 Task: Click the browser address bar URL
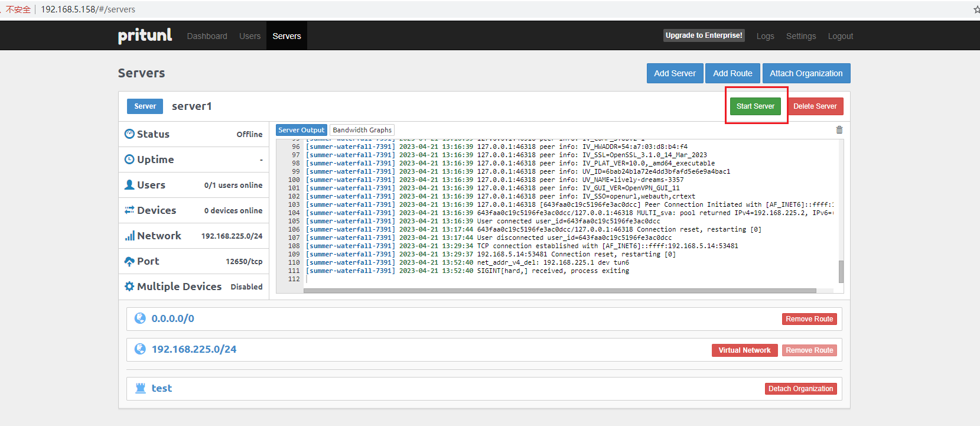tap(88, 9)
